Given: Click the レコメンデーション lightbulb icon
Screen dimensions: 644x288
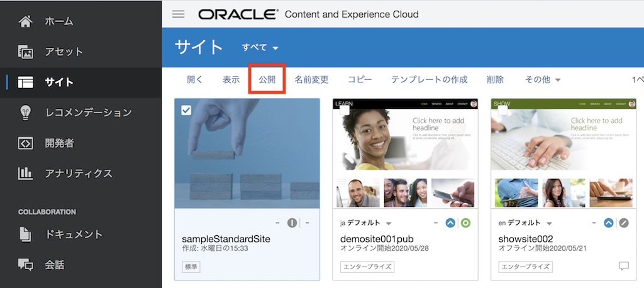Looking at the screenshot, I should coord(25,113).
